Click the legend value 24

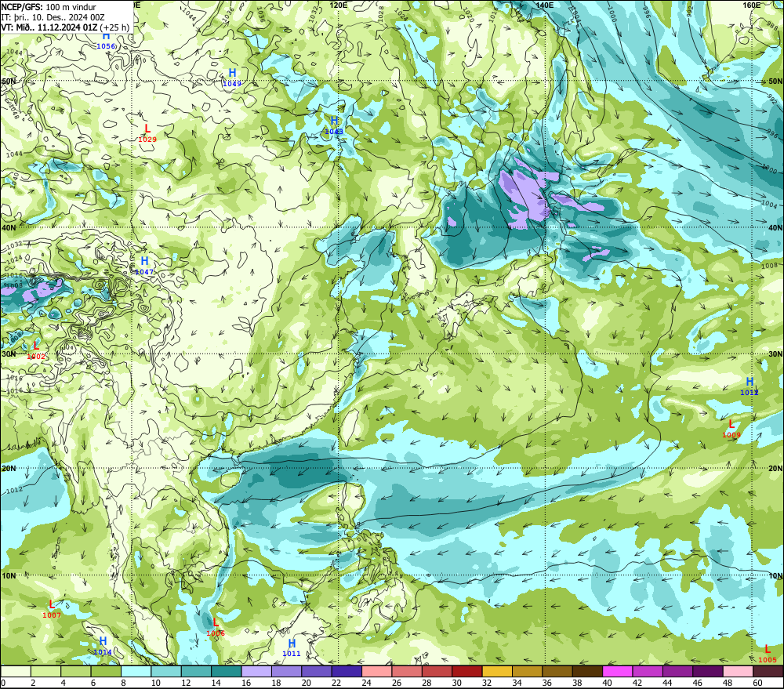coord(366,683)
